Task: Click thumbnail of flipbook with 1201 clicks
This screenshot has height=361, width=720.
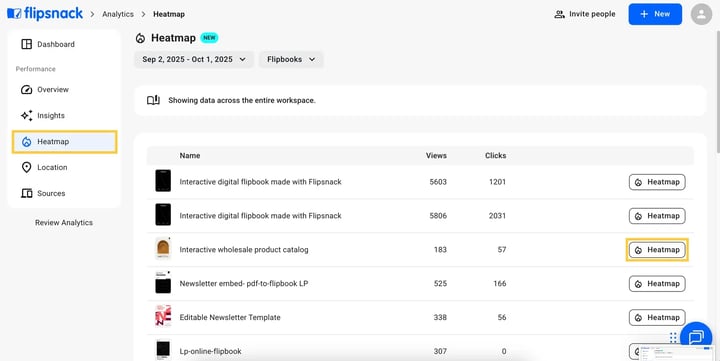Action: pyautogui.click(x=163, y=181)
